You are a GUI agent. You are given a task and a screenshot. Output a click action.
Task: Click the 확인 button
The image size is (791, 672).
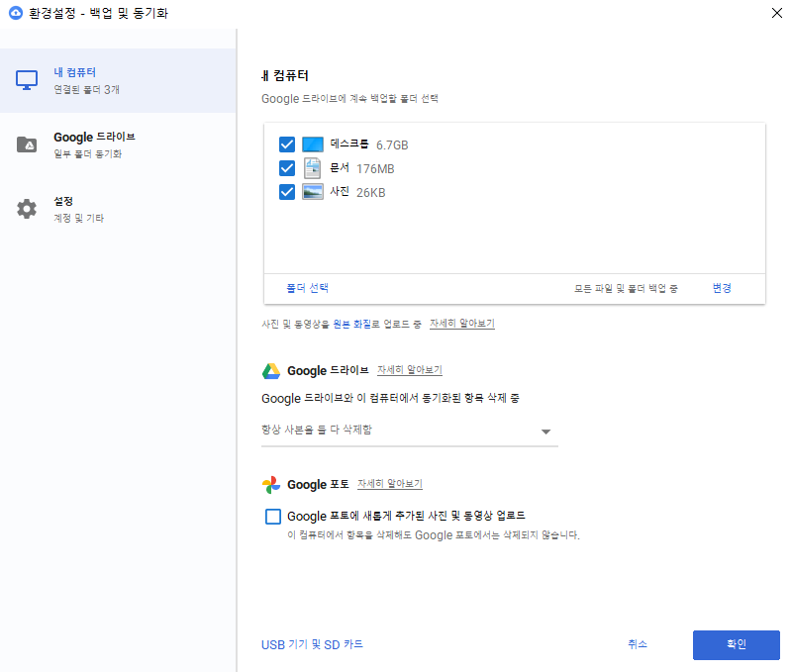[x=736, y=644]
